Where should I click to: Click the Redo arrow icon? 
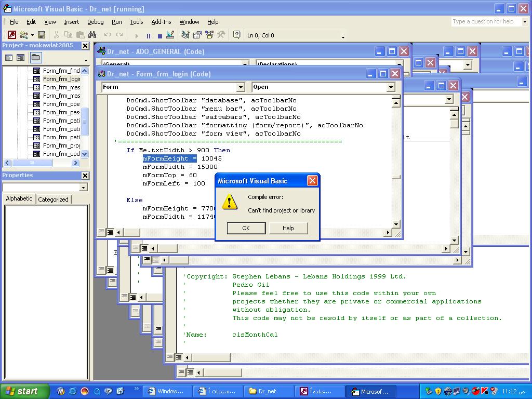[x=119, y=35]
